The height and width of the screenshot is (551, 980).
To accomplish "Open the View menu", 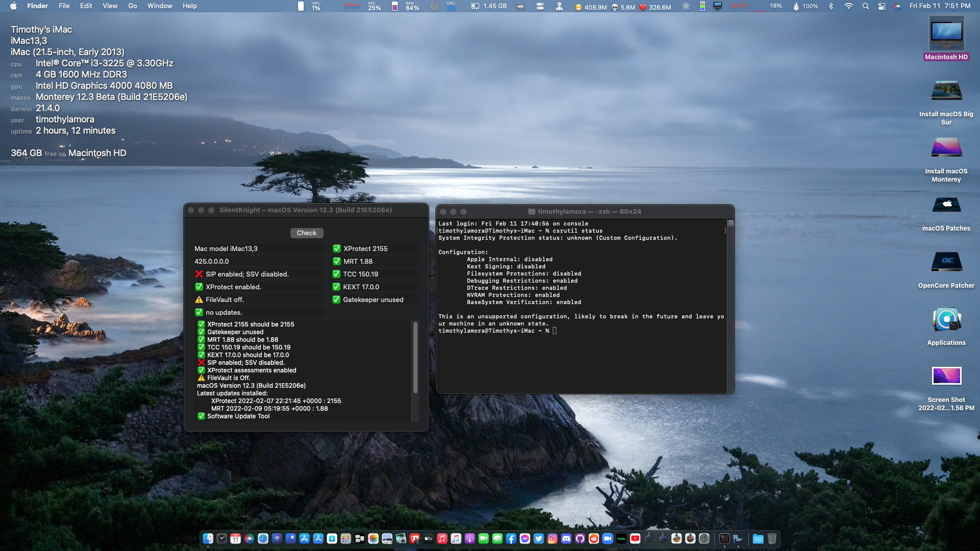I will point(110,6).
